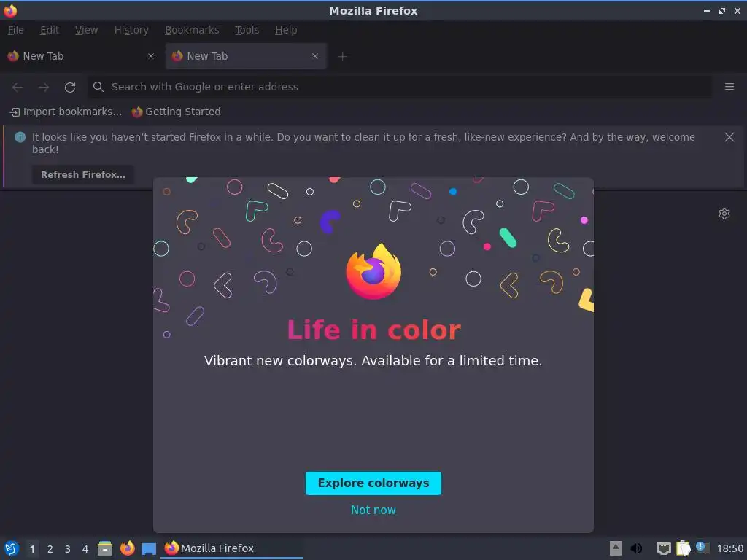
Task: Open the Getting Started bookmark
Action: pyautogui.click(x=177, y=112)
